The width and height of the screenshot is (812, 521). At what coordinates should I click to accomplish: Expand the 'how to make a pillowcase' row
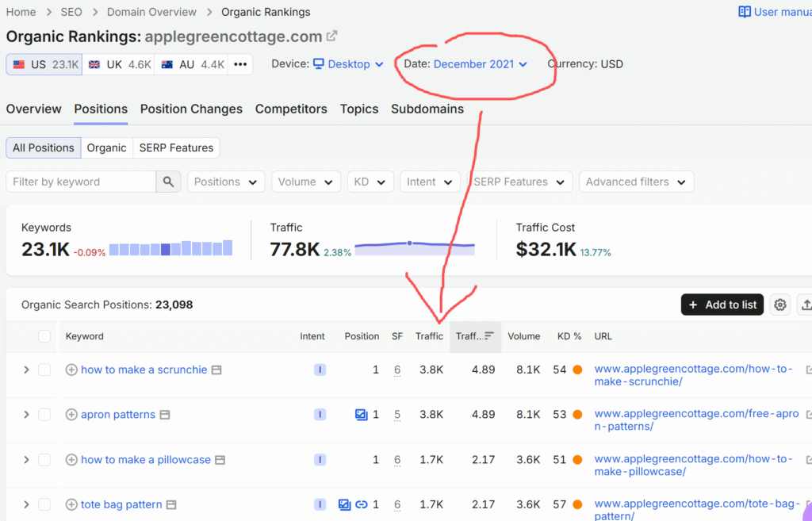tap(26, 460)
